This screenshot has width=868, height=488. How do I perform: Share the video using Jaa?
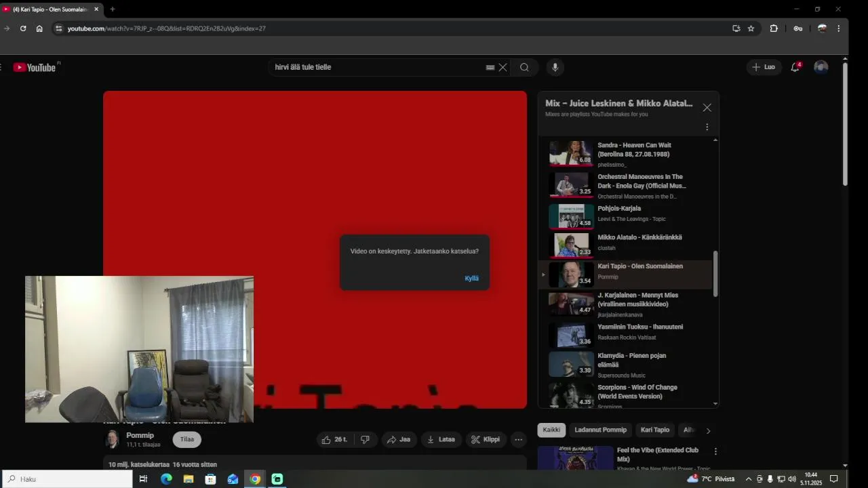pyautogui.click(x=399, y=439)
